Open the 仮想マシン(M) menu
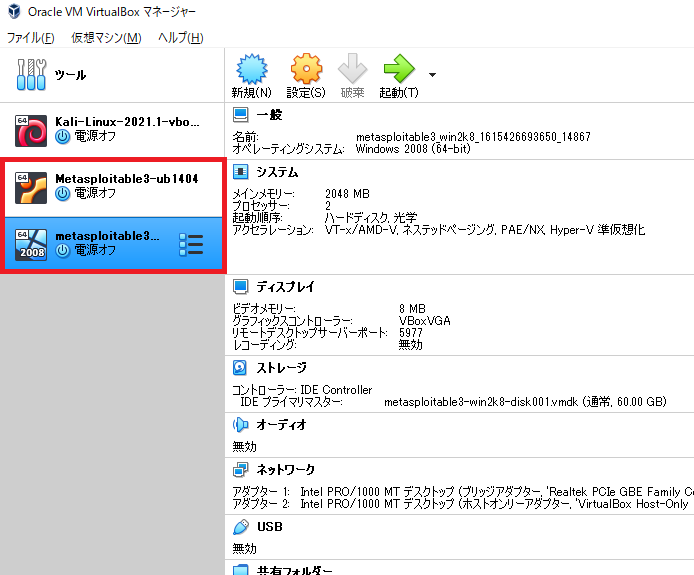Image resolution: width=694 pixels, height=575 pixels. coord(106,38)
